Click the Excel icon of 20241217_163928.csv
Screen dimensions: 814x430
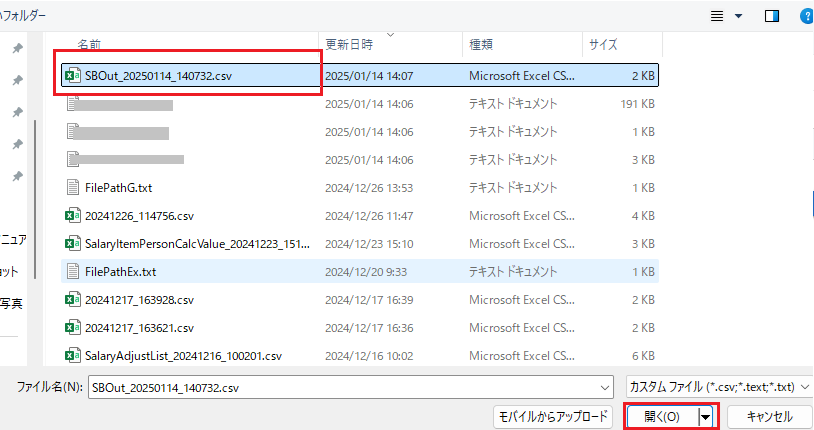72,299
